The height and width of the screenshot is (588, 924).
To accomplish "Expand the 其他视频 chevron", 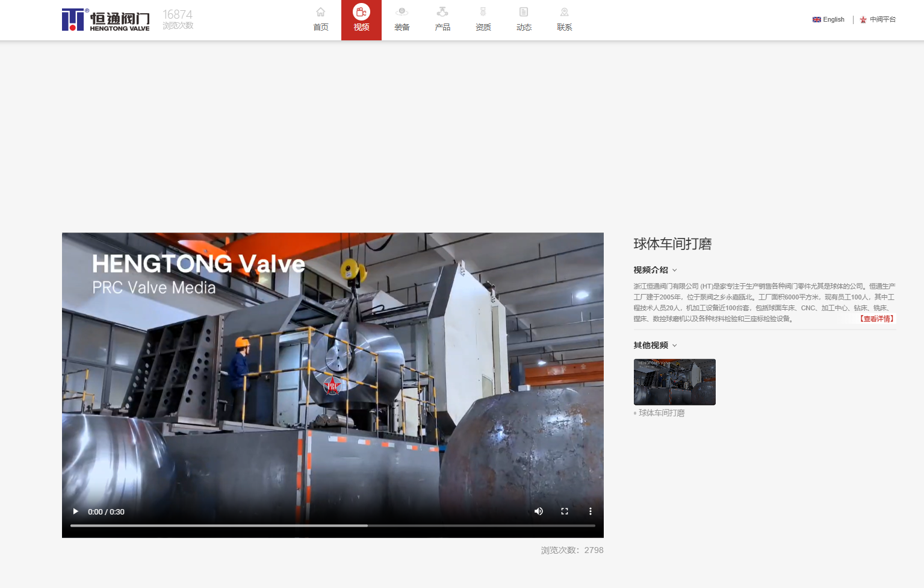I will (x=675, y=346).
